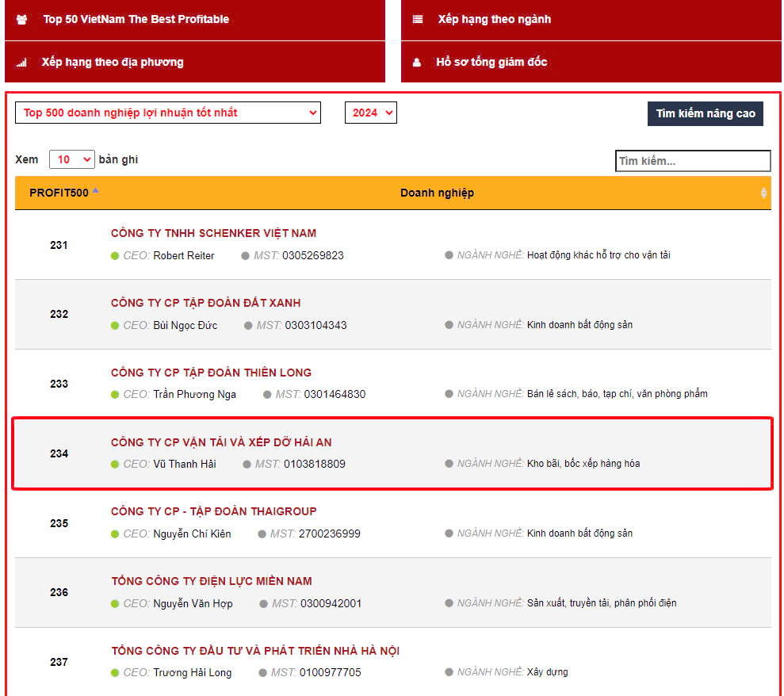Click rank number 233
784x696 pixels.
click(59, 384)
